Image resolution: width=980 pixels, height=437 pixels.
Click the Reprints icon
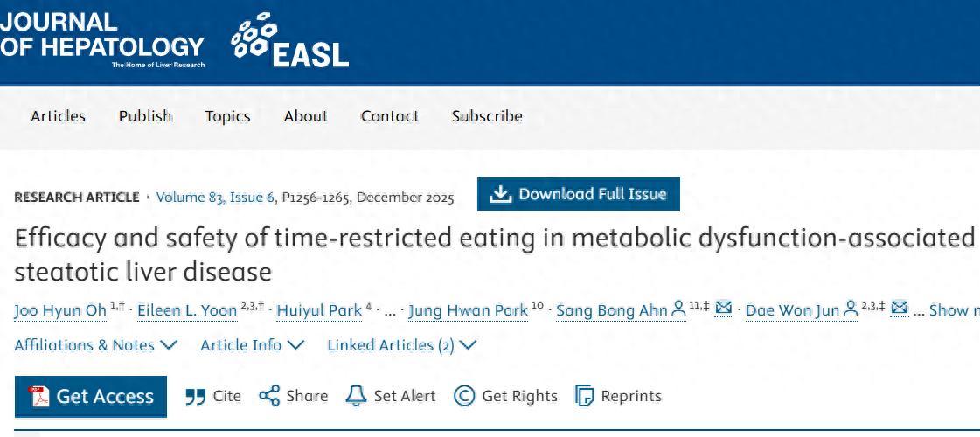coord(584,396)
